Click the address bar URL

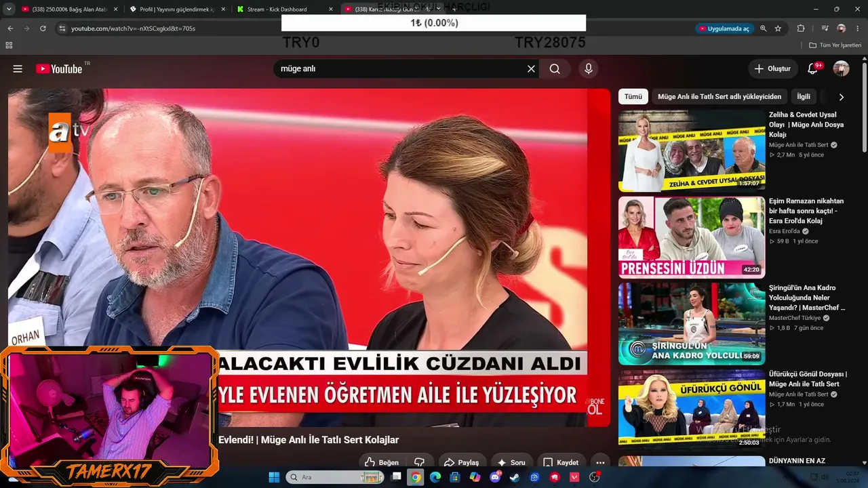[x=133, y=28]
